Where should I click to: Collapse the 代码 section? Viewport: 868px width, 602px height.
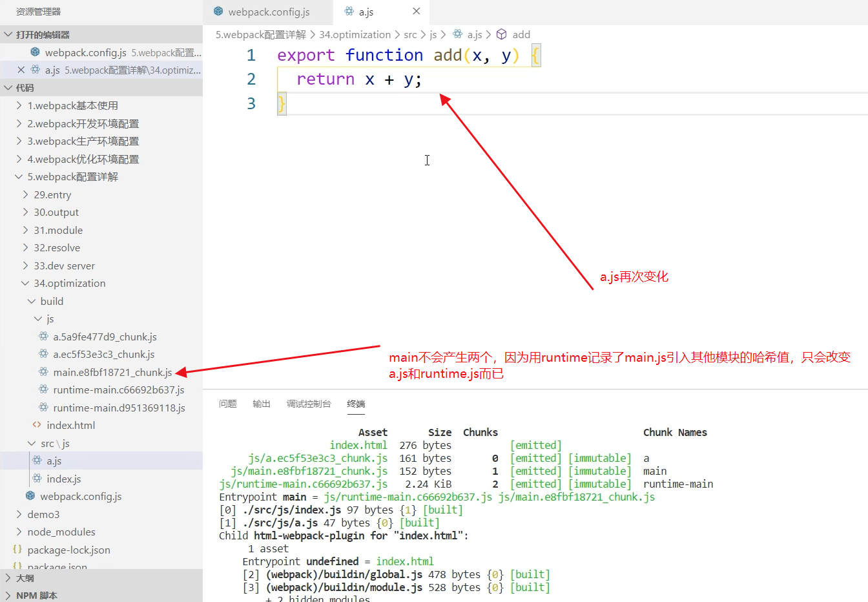pyautogui.click(x=101, y=88)
